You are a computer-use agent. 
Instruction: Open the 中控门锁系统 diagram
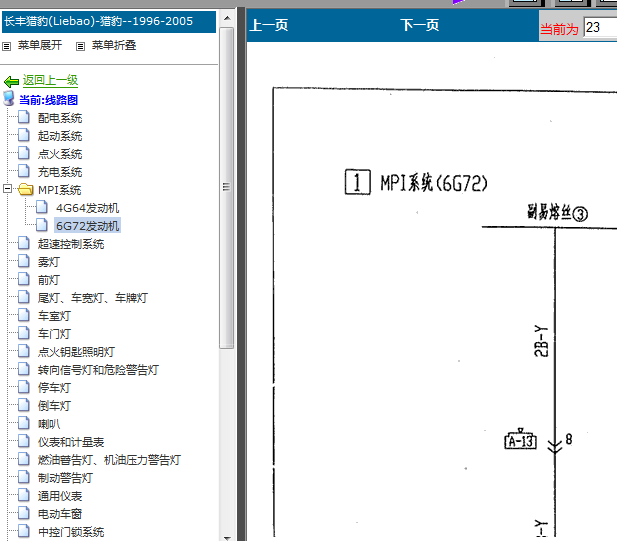tap(71, 532)
